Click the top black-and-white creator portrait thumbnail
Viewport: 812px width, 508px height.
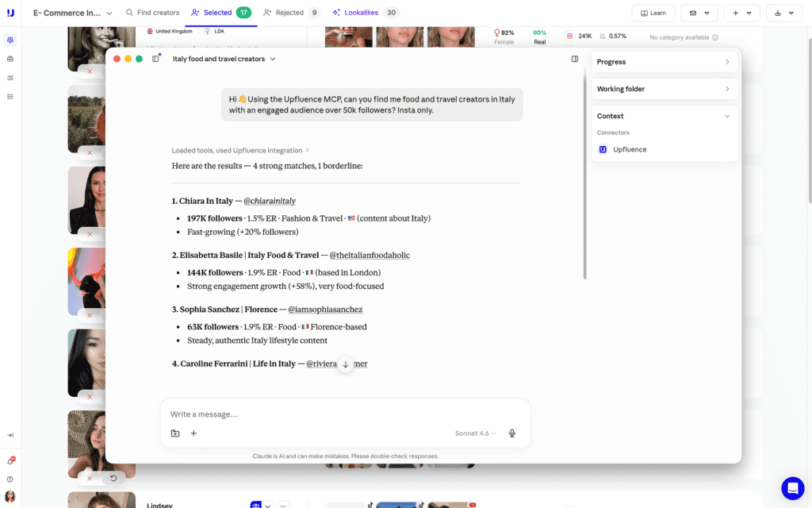pos(101,48)
